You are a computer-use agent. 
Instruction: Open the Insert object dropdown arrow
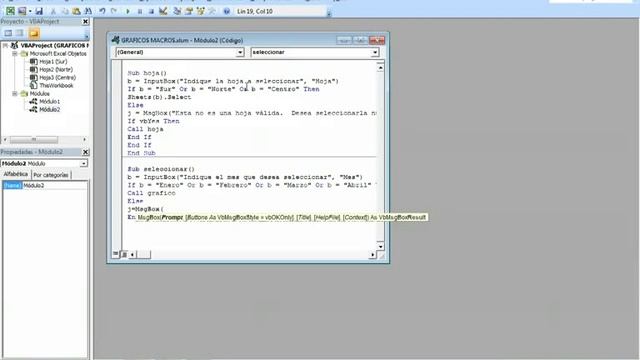30,11
